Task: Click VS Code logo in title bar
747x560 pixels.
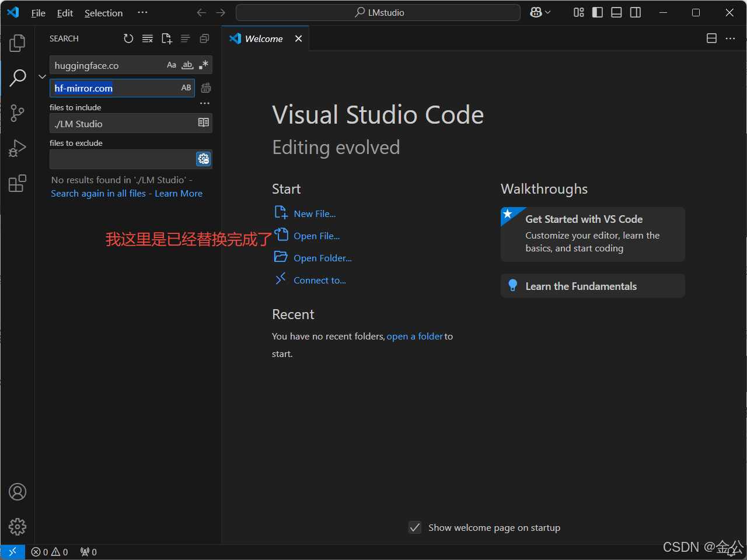Action: point(13,13)
